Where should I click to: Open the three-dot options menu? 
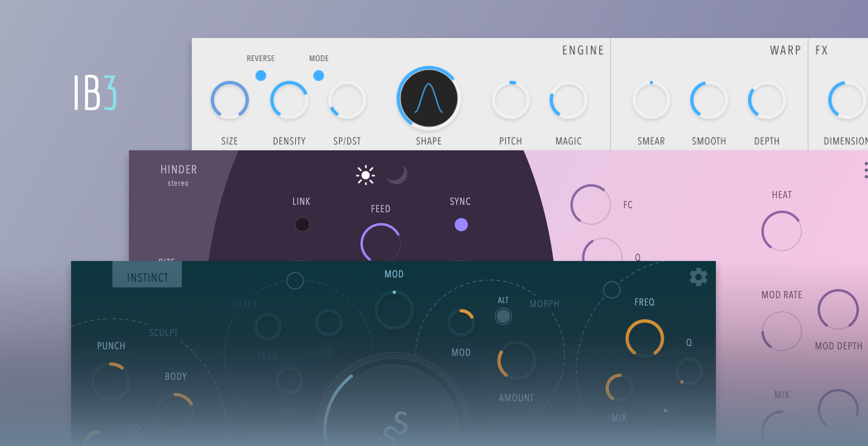pyautogui.click(x=866, y=170)
